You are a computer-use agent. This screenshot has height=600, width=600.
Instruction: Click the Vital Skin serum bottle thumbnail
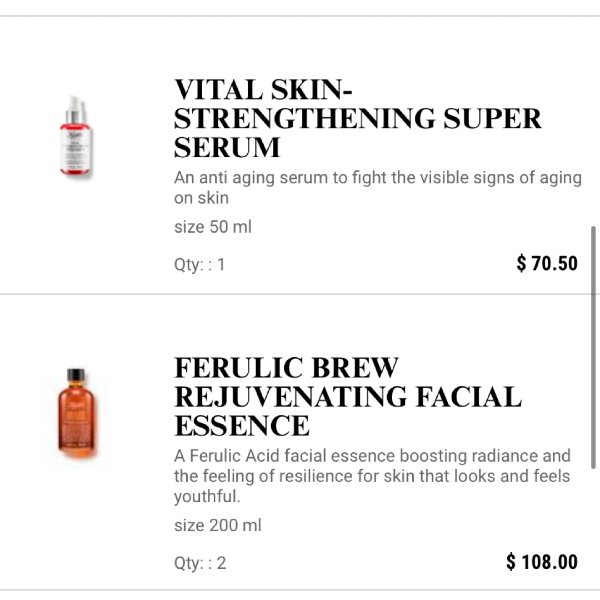coord(75,138)
